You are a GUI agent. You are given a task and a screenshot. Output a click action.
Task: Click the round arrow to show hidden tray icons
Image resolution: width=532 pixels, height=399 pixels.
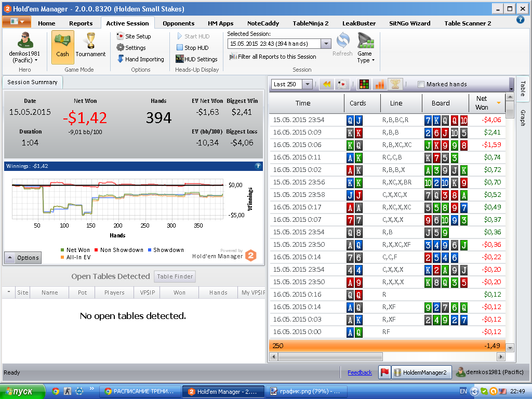pos(474,391)
